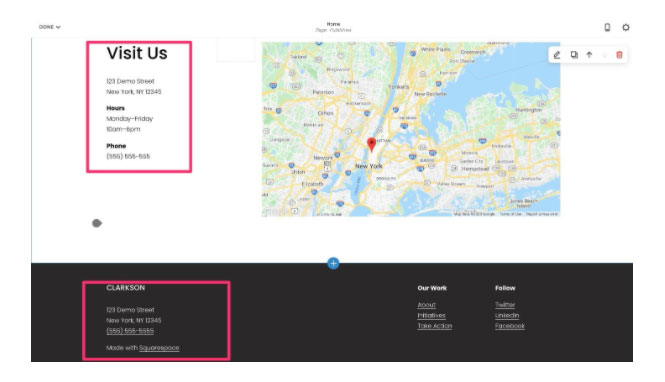Click the footer phone number link

[x=130, y=331]
